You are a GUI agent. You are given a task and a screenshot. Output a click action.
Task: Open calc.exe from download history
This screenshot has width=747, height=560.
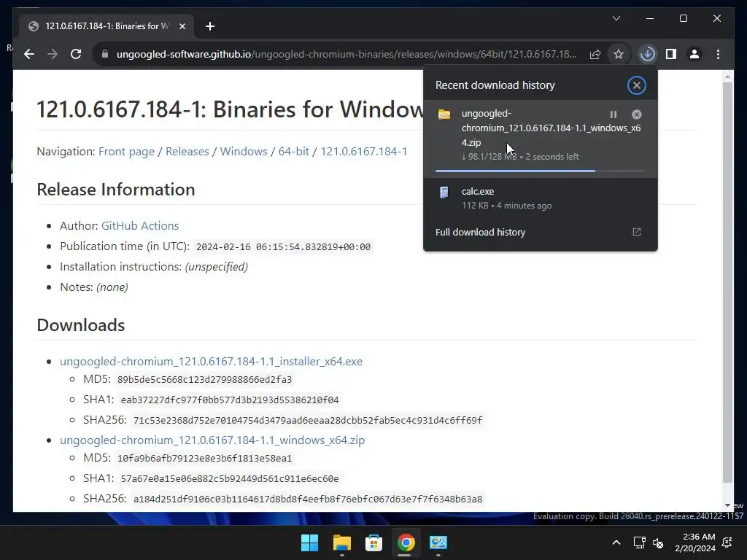(x=541, y=198)
